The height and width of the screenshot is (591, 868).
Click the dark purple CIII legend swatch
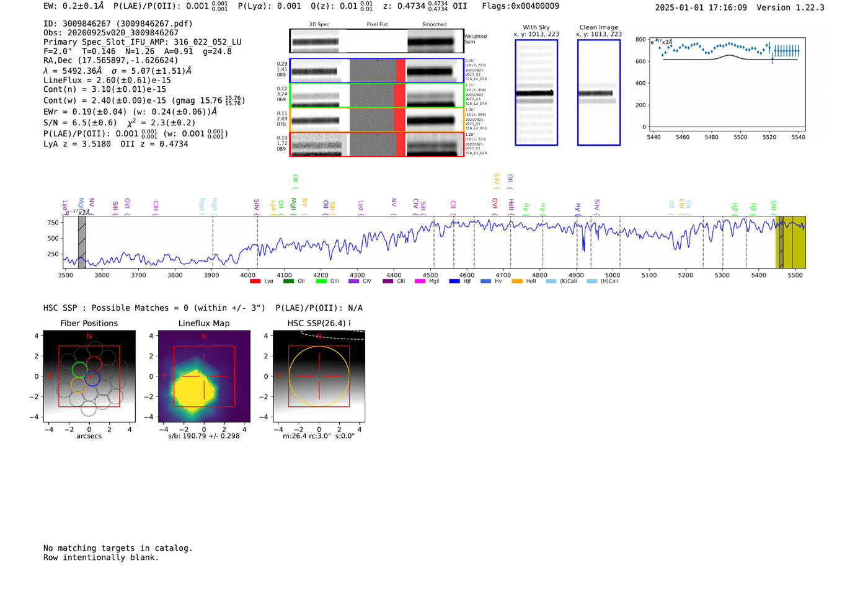pyautogui.click(x=388, y=282)
